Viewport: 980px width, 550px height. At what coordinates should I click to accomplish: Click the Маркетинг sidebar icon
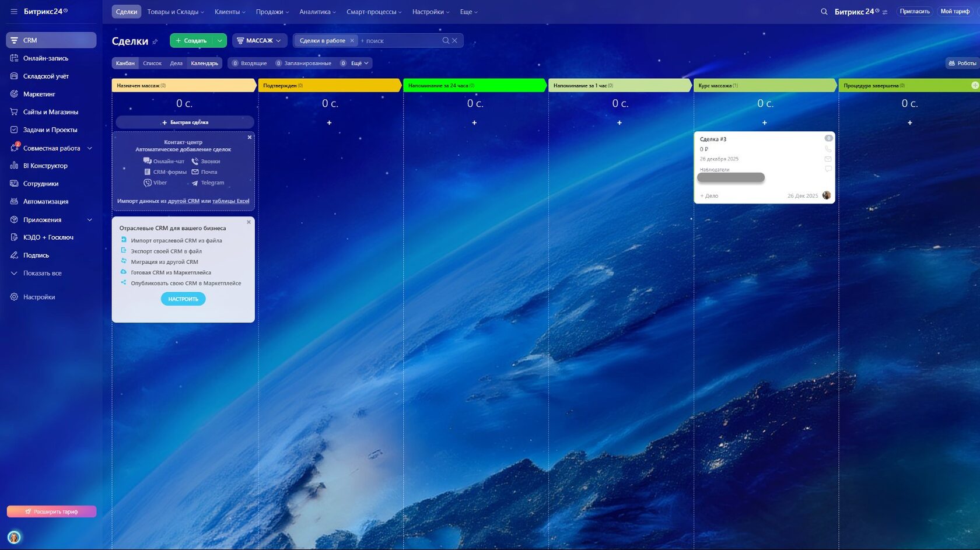point(14,94)
